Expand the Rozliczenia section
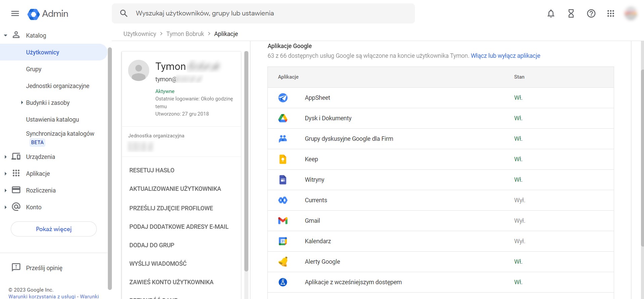 click(5, 190)
